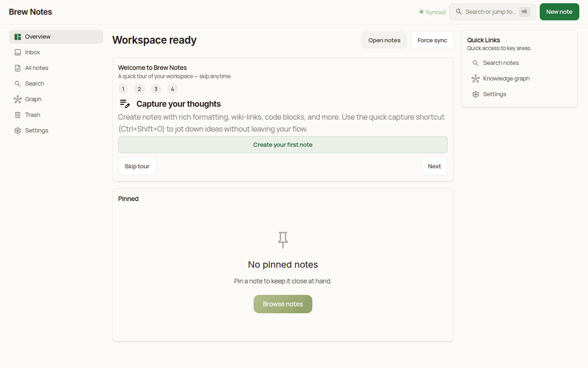Trigger Force sync

[x=432, y=40]
